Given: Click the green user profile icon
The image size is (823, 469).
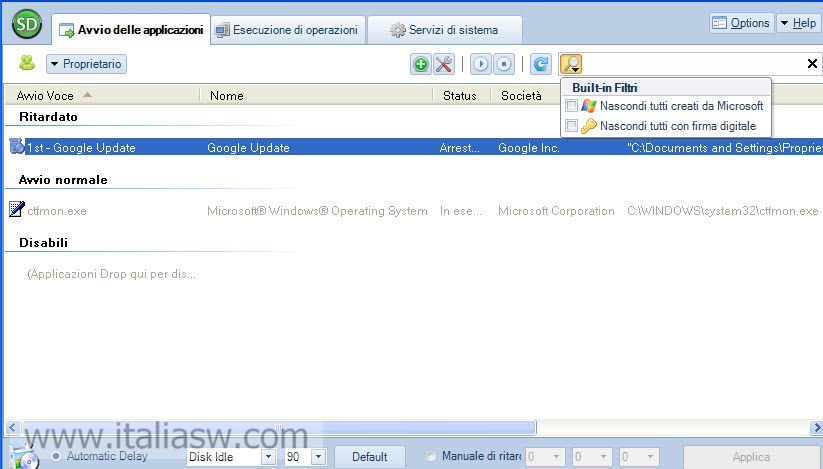Looking at the screenshot, I should click(x=27, y=63).
